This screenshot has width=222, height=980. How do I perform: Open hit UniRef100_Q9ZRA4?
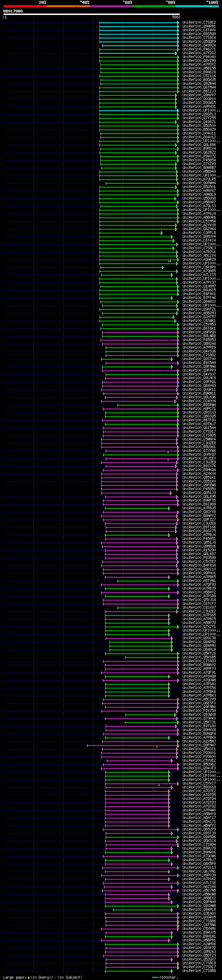pyautogui.click(x=199, y=84)
